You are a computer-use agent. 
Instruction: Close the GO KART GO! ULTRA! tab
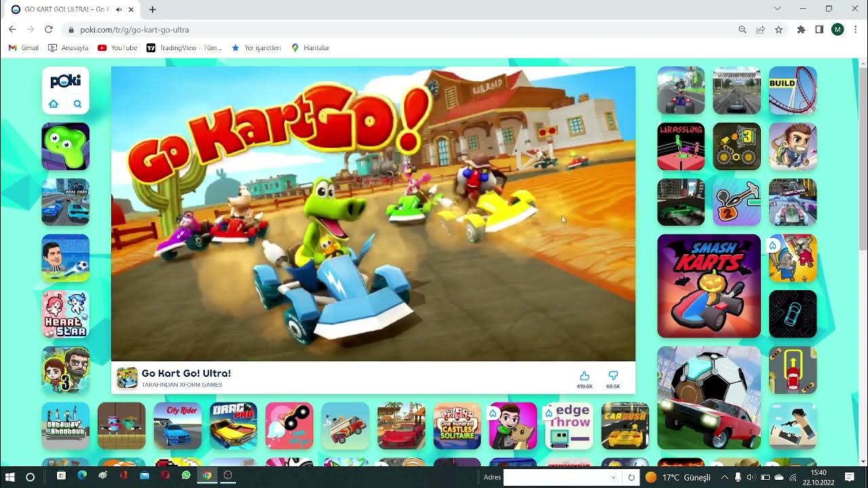click(131, 9)
